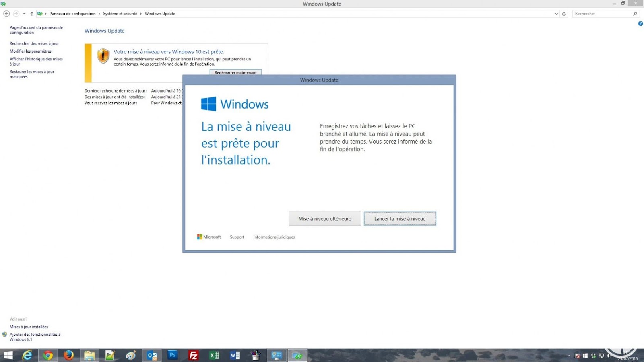The height and width of the screenshot is (362, 644).
Task: Click the Get Windows 10 tray icon
Action: (x=585, y=356)
